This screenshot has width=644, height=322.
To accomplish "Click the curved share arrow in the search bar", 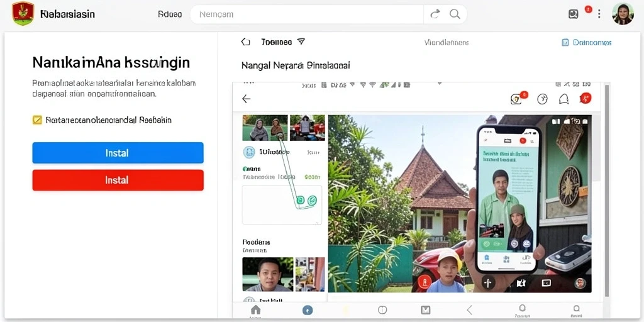I will point(435,14).
